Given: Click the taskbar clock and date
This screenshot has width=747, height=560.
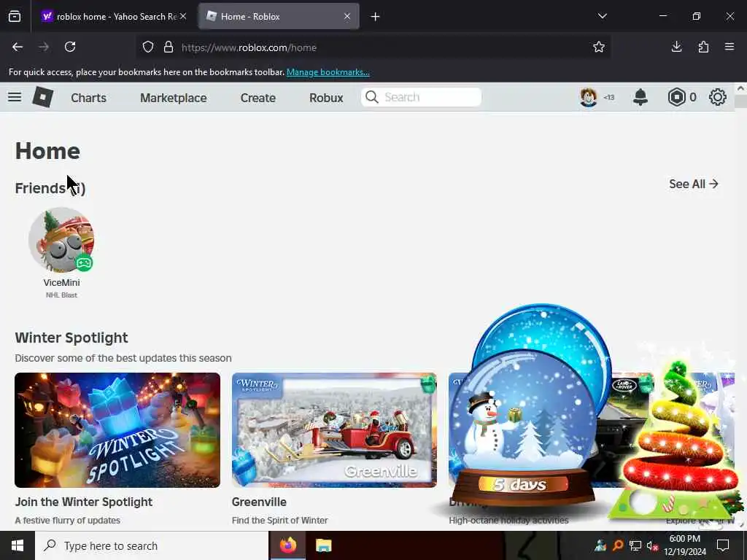Looking at the screenshot, I should [x=684, y=545].
